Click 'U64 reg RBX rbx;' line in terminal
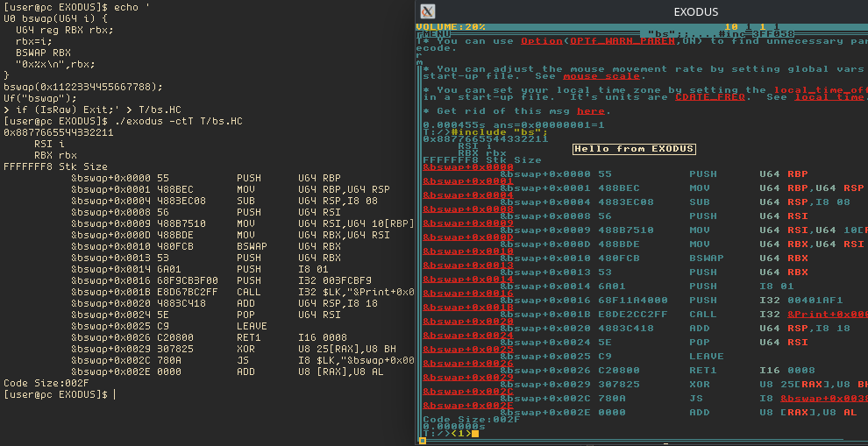This screenshot has width=868, height=446. tap(65, 30)
